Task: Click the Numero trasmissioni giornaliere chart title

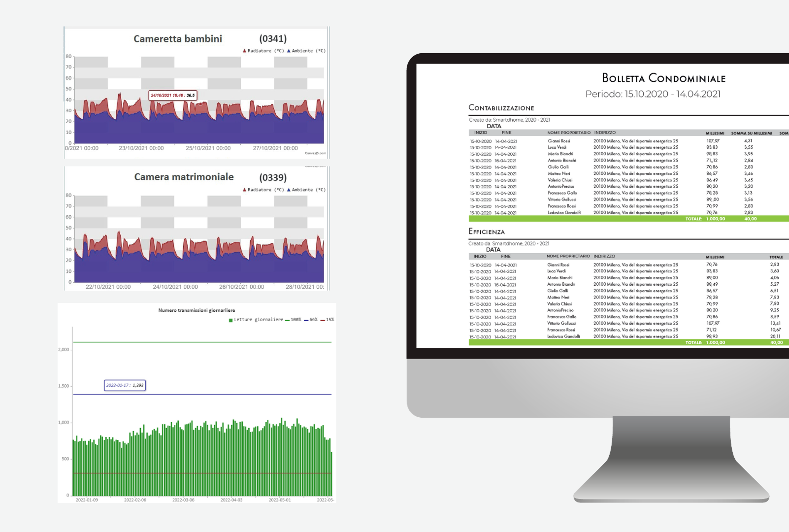Action: click(197, 310)
